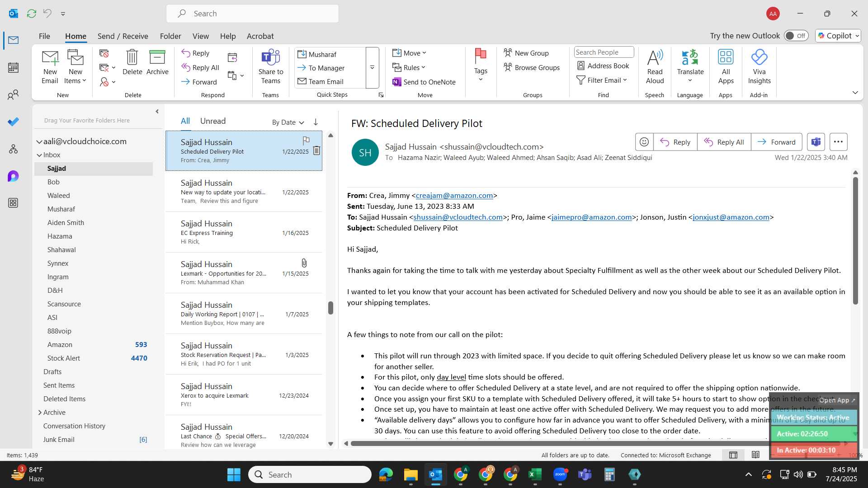Click the message list vertical scrollbar thumb
The image size is (868, 488).
[330, 308]
